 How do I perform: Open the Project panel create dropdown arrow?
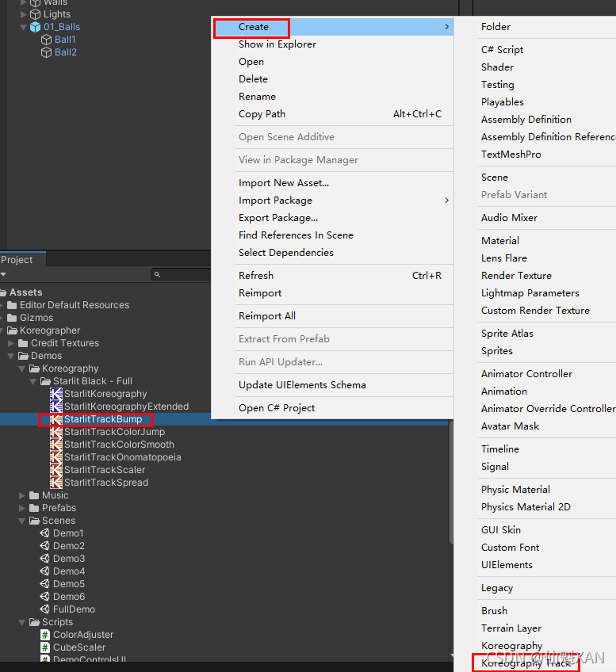point(3,274)
